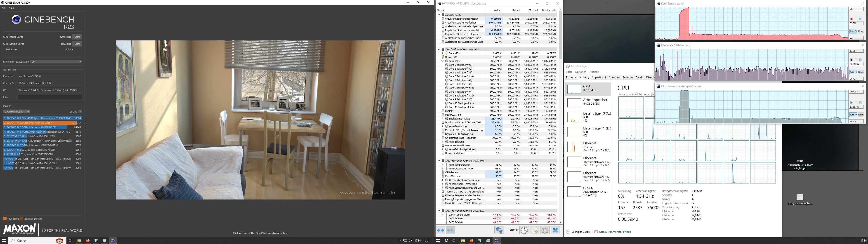The width and height of the screenshot is (868, 244).
Task: Open CPU (Multi Core) ranking dropdown
Action: (x=17, y=112)
